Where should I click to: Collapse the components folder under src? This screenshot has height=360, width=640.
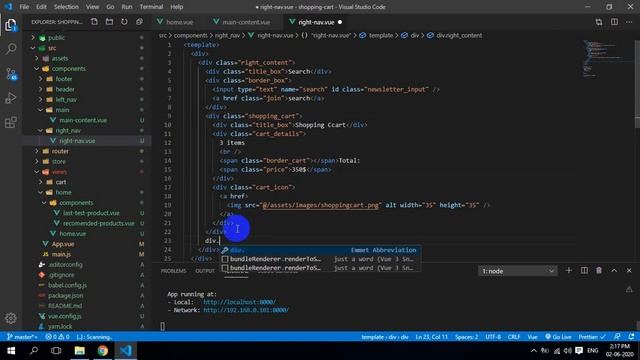[69, 69]
